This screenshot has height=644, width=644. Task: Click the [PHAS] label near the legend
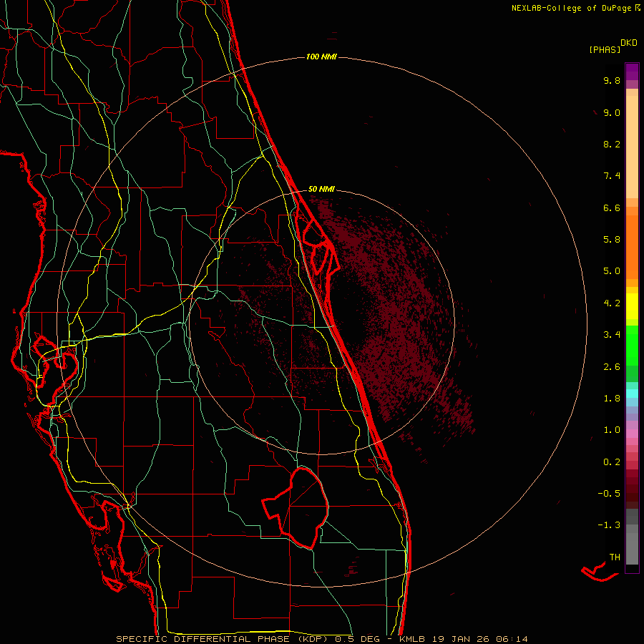tap(605, 49)
